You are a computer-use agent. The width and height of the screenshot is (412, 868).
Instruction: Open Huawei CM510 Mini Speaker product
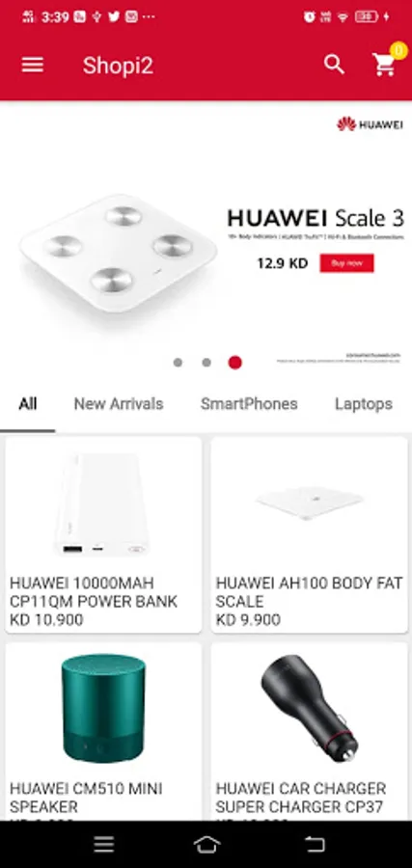[103, 731]
